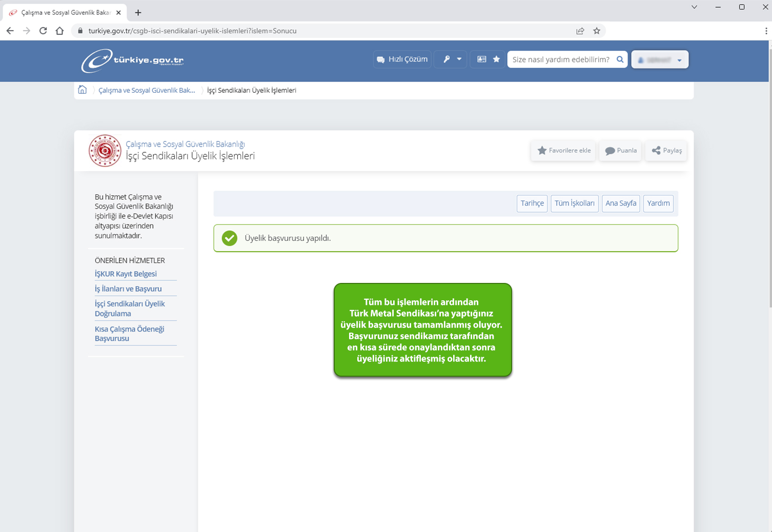
Task: Add service with Favorilere ekle button
Action: (563, 151)
